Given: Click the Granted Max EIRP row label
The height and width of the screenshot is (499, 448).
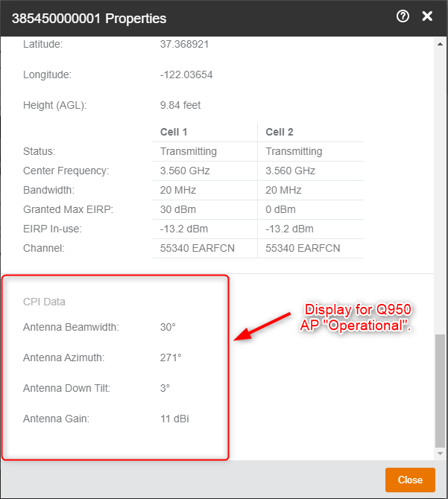Looking at the screenshot, I should click(68, 209).
